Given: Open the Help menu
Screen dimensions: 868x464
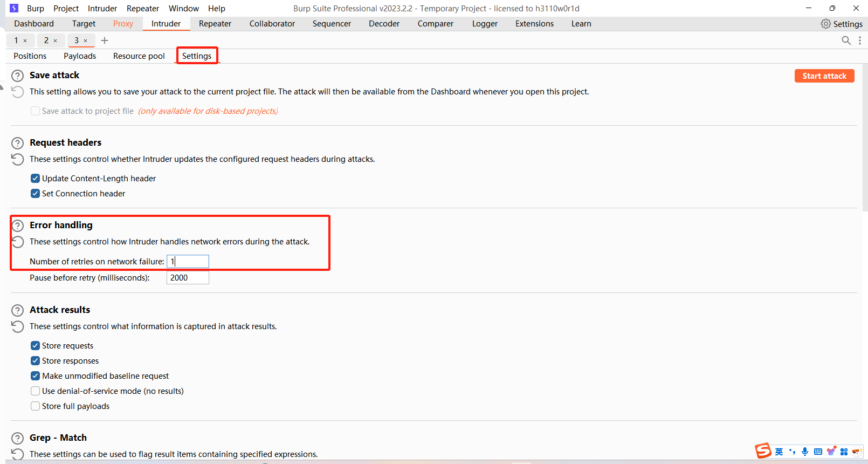Looking at the screenshot, I should click(x=217, y=9).
